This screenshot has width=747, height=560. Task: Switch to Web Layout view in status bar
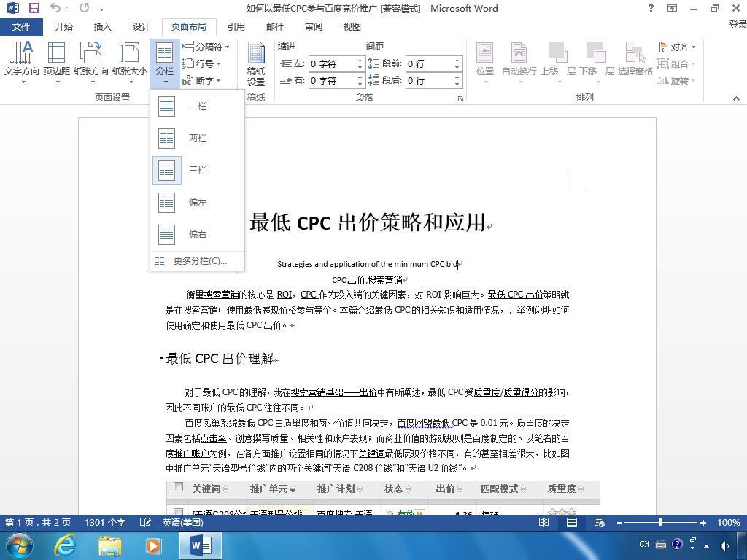click(600, 522)
